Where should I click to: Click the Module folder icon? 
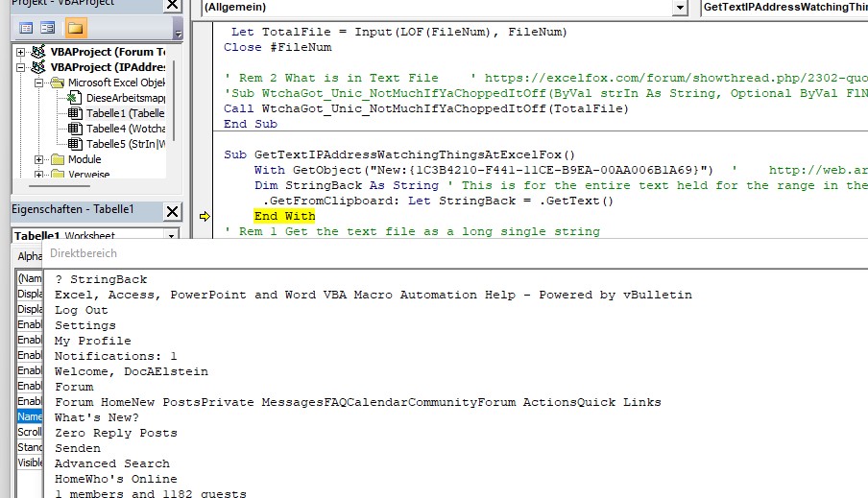click(58, 159)
